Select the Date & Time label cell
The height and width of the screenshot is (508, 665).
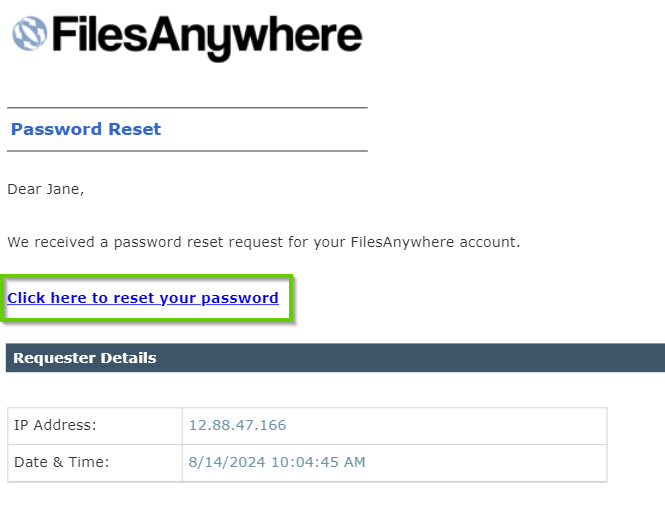95,463
